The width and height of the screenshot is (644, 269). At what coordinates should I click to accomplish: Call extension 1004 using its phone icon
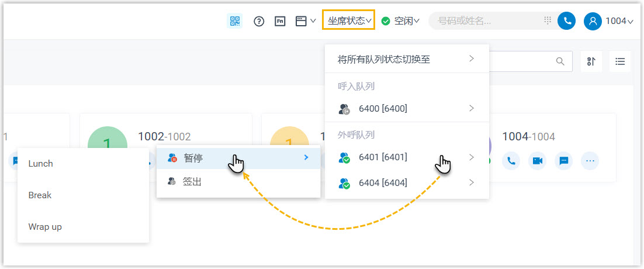(x=512, y=161)
